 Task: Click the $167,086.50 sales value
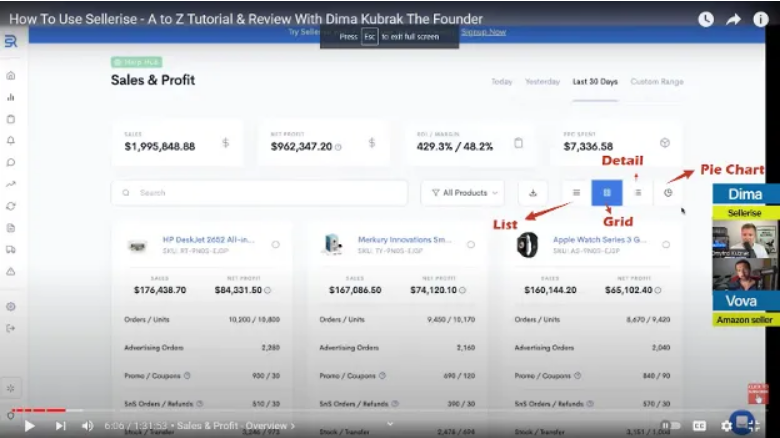355,290
